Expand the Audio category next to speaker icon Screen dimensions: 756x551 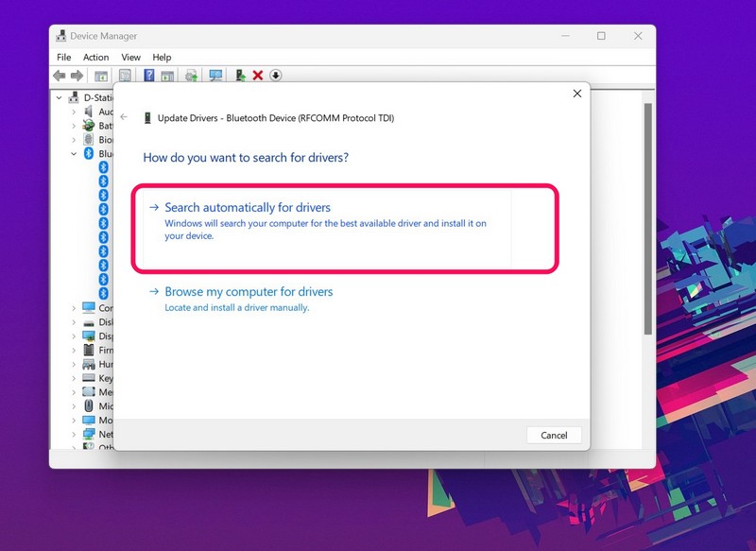(74, 112)
